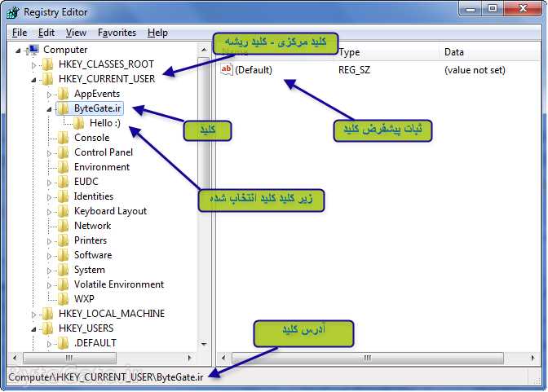Image resolution: width=548 pixels, height=392 pixels.
Task: Open the Help menu
Action: 157,33
